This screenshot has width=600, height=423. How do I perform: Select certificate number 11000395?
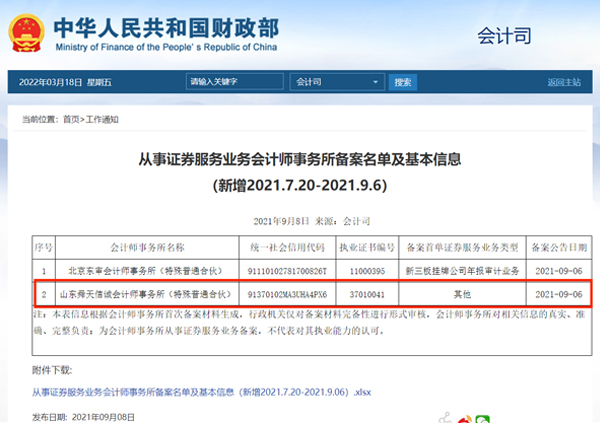[x=367, y=271]
